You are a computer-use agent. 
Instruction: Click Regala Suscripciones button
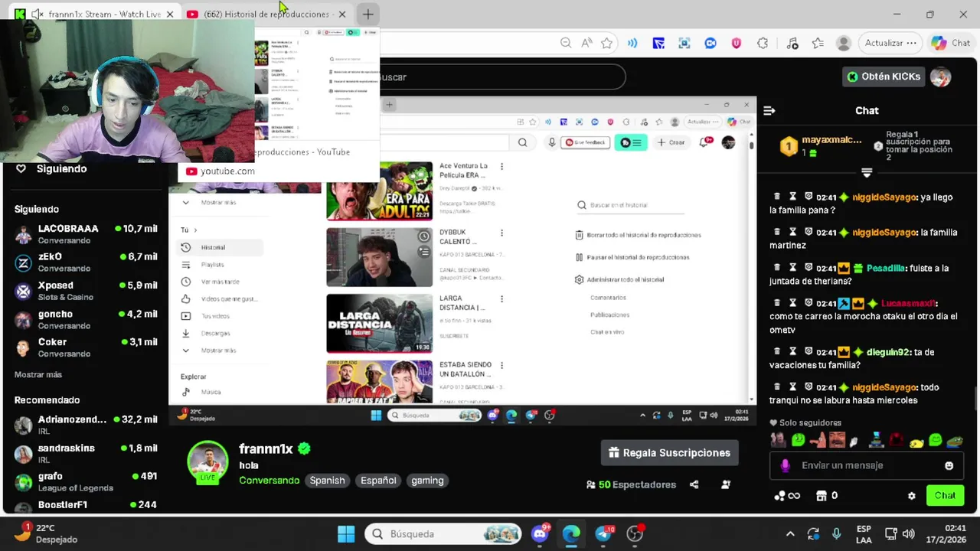click(x=669, y=453)
